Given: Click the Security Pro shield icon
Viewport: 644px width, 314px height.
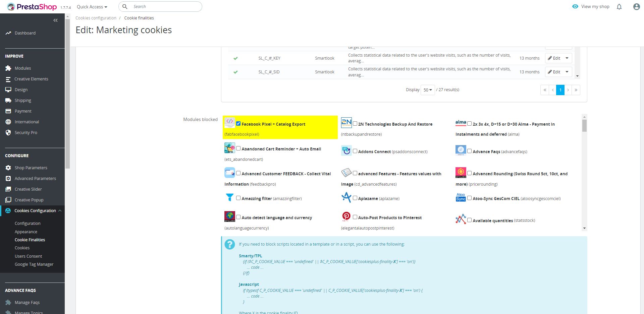Looking at the screenshot, I should tap(8, 133).
